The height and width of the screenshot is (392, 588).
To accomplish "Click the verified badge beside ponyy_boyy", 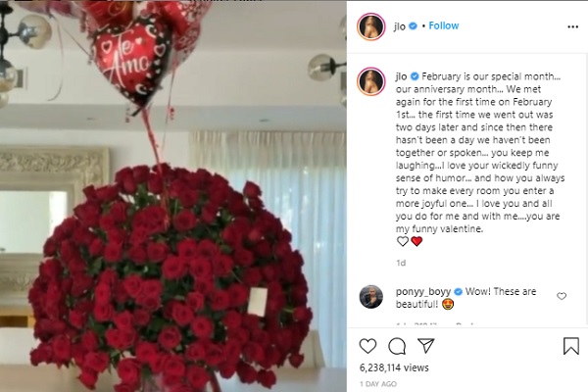I will (x=459, y=291).
